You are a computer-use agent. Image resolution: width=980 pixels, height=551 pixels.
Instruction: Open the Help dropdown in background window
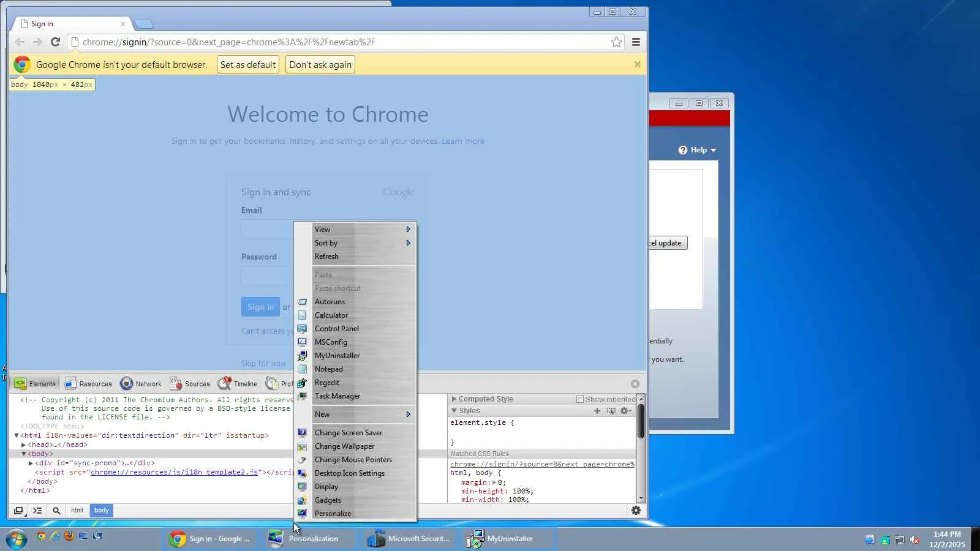[697, 150]
